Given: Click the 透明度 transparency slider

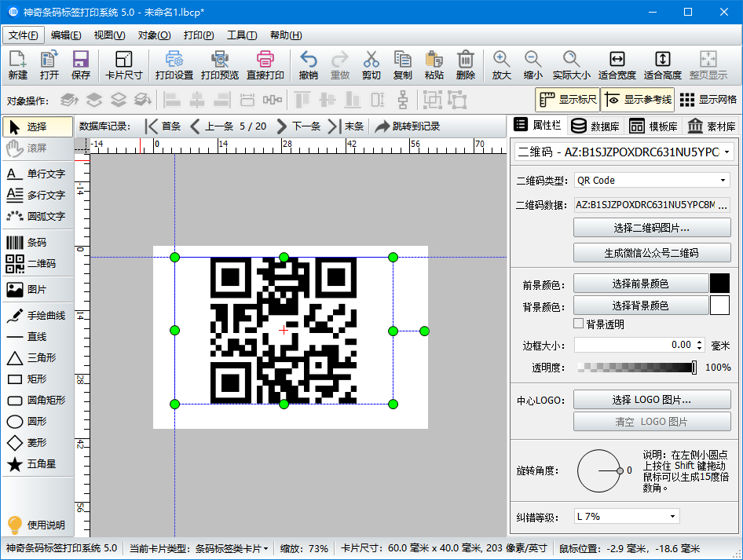Looking at the screenshot, I should [x=637, y=367].
